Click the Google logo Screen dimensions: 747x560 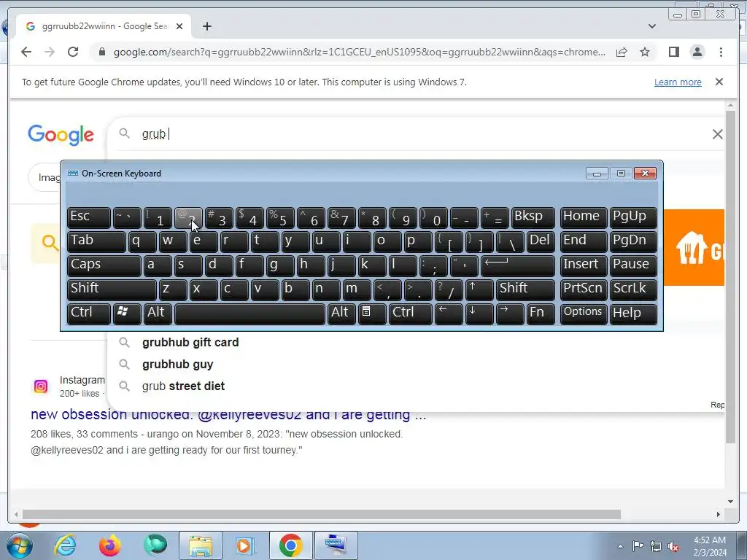(61, 135)
